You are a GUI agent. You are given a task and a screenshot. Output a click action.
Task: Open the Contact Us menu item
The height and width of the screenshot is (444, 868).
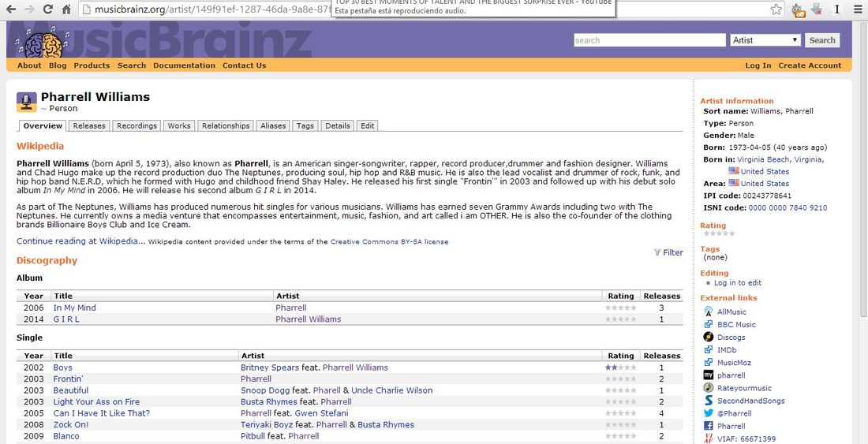[x=244, y=65]
